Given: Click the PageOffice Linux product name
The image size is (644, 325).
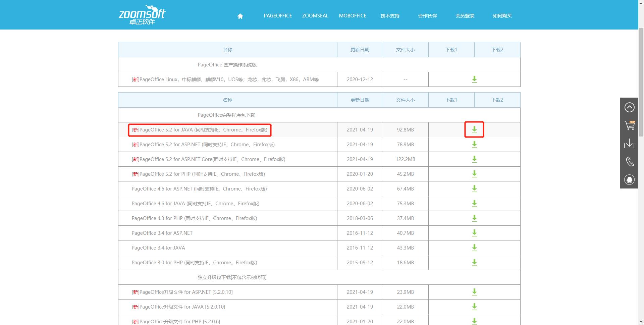Looking at the screenshot, I should click(x=225, y=79).
